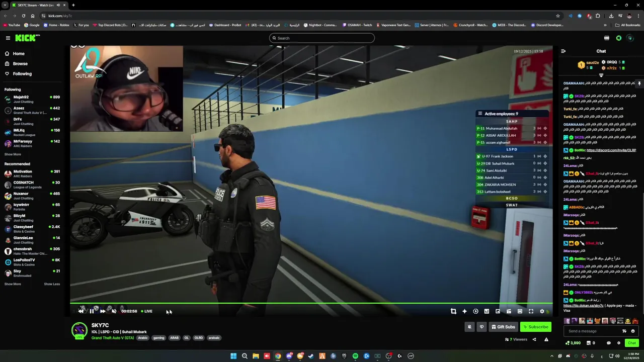This screenshot has width=644, height=362.
Task: Open Majah92 channel from Following list
Action: point(32,99)
